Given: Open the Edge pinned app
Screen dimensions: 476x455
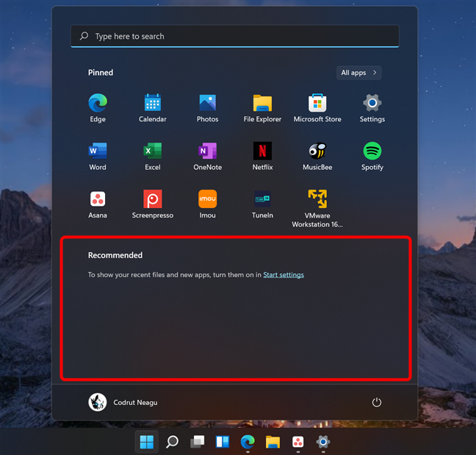Looking at the screenshot, I should point(98,108).
